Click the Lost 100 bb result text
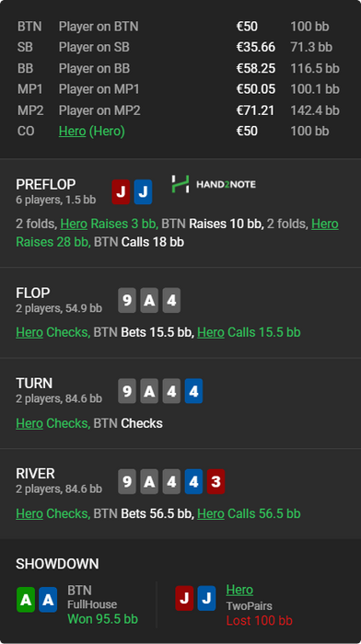Image resolution: width=361 pixels, height=644 pixels. pos(259,621)
